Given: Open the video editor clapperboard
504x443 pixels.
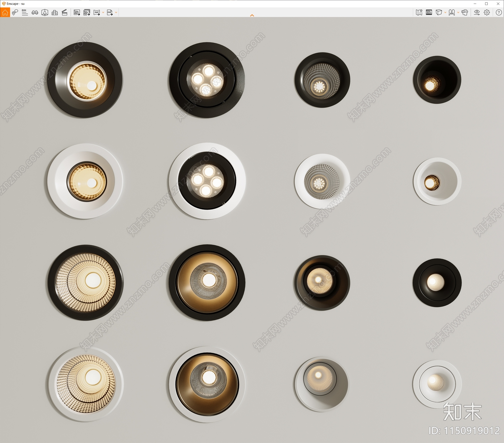Looking at the screenshot, I should click(65, 12).
